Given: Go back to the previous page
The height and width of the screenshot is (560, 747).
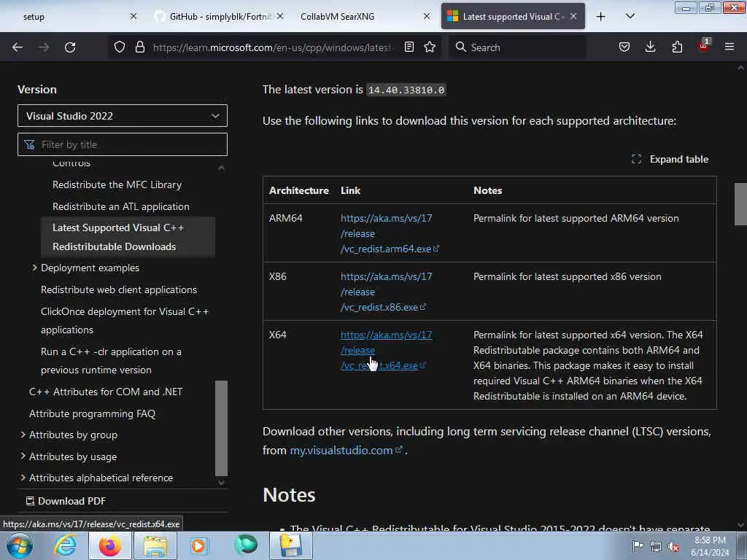Looking at the screenshot, I should point(18,47).
